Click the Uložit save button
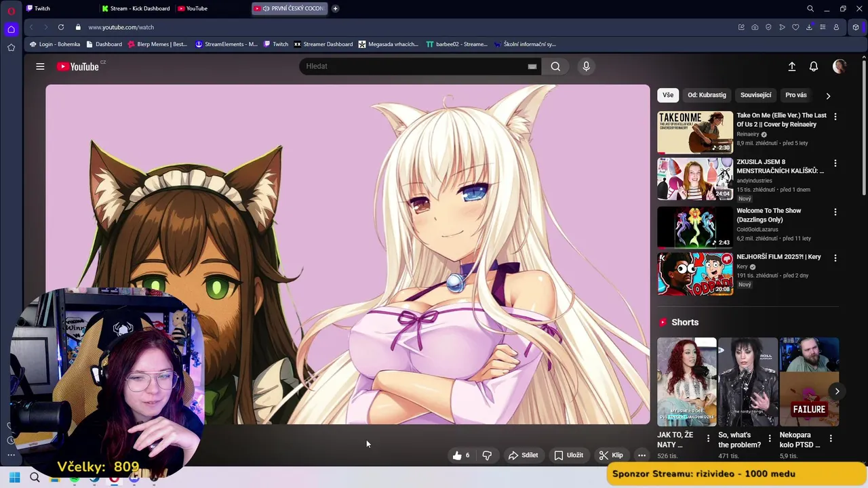This screenshot has width=868, height=488. (x=568, y=455)
